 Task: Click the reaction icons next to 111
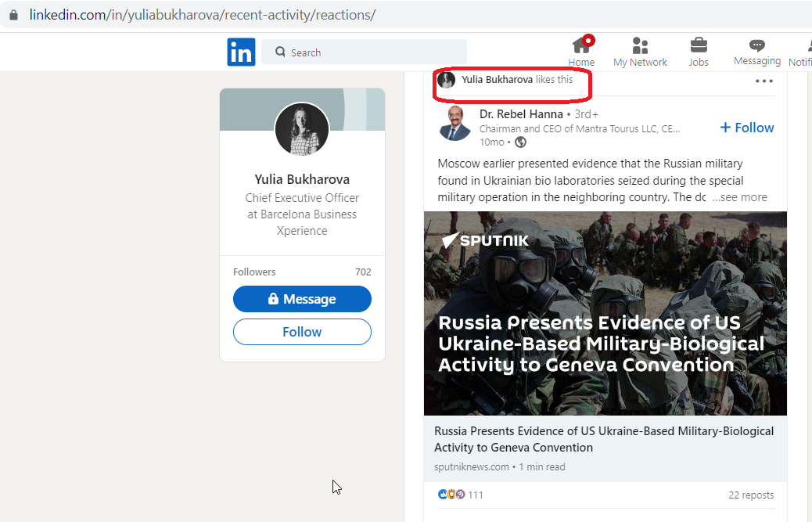451,495
